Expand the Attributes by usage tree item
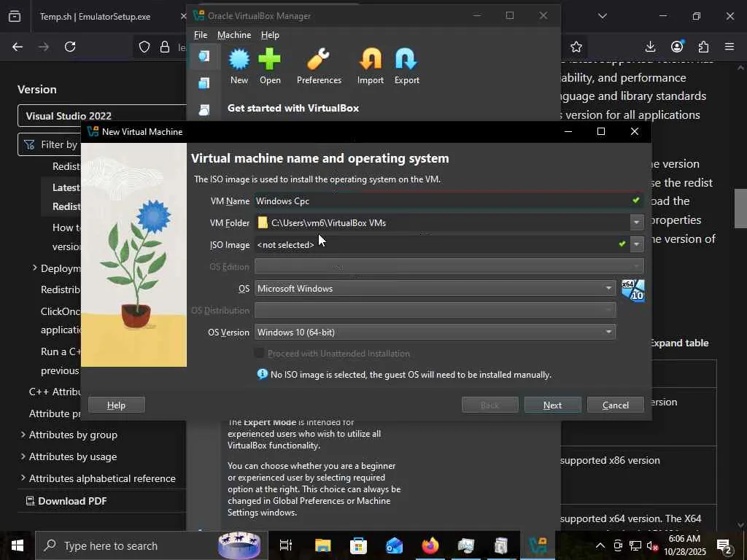Viewport: 747px width, 560px height. (x=23, y=456)
